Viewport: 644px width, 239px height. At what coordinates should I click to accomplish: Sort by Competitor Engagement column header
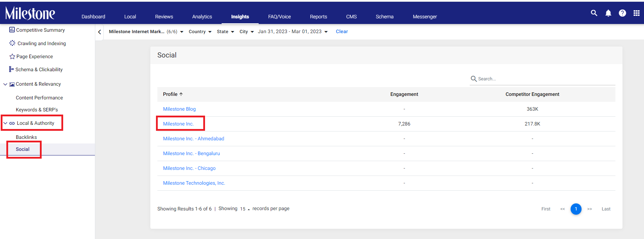(x=532, y=94)
